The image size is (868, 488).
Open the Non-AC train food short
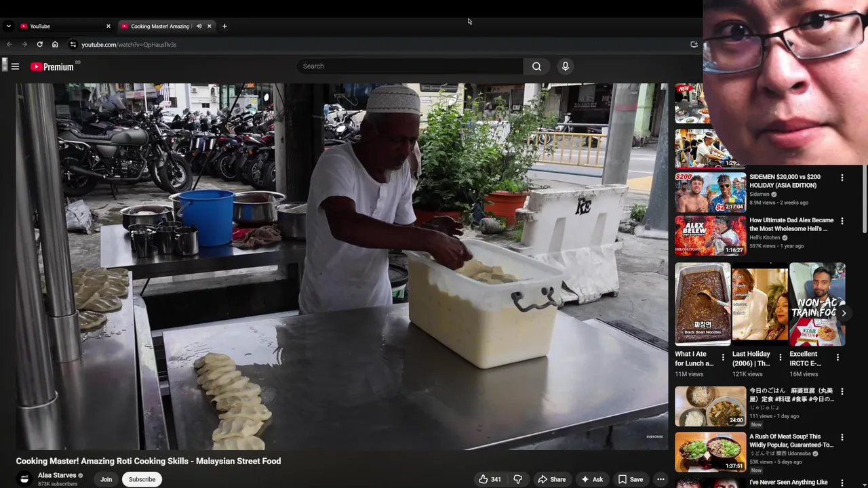pyautogui.click(x=817, y=304)
